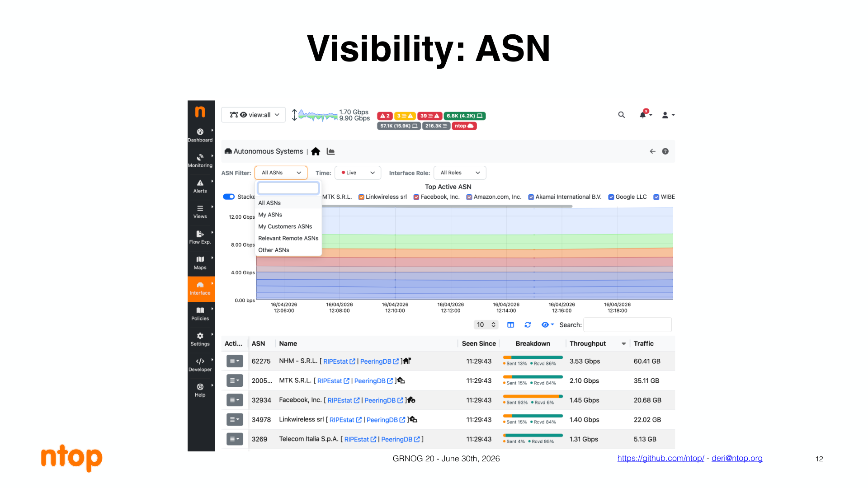Uncheck the WIBE legend checkbox
Image resolution: width=868 pixels, height=488 pixels.
click(x=656, y=197)
